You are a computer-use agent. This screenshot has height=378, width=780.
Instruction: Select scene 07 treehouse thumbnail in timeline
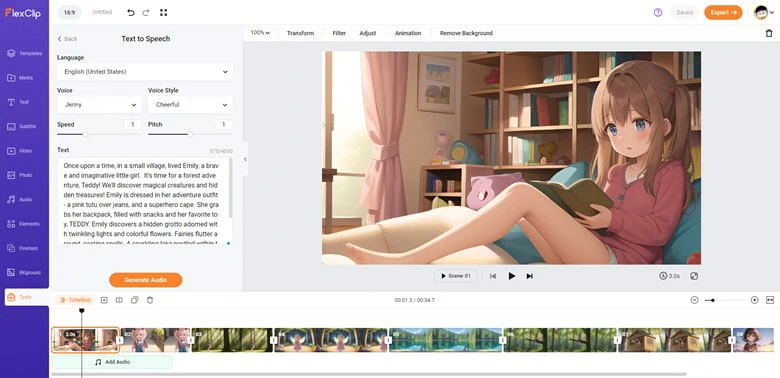[675, 340]
